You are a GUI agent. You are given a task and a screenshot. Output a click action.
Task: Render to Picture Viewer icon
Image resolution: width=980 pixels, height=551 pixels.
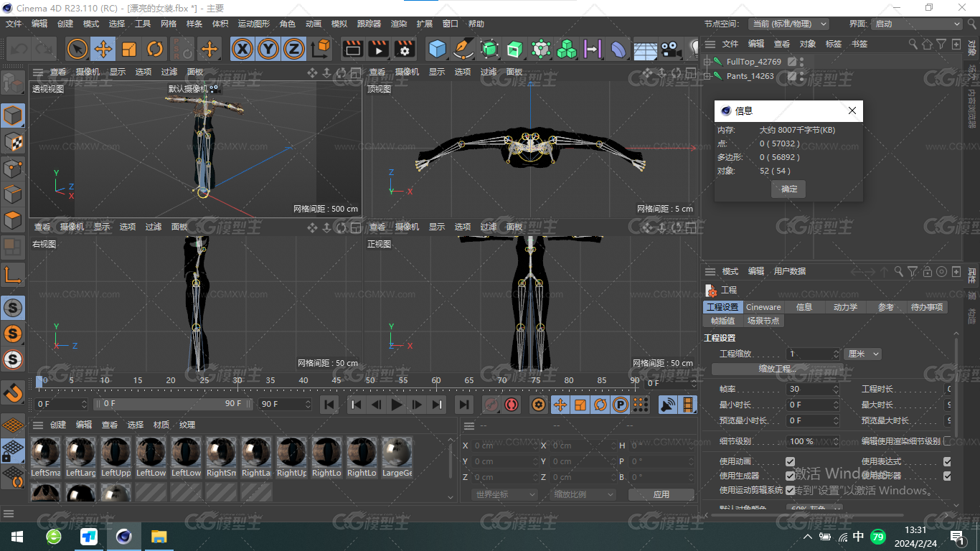pyautogui.click(x=378, y=49)
